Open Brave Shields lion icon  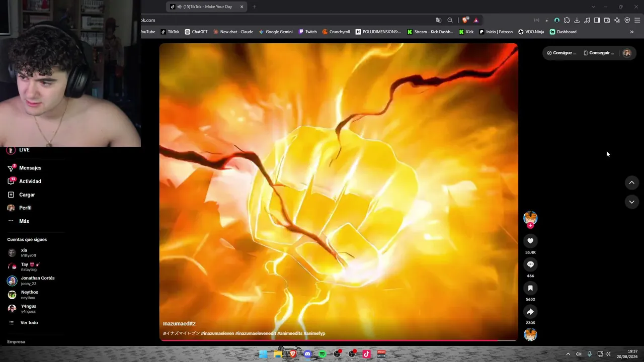pos(465,20)
